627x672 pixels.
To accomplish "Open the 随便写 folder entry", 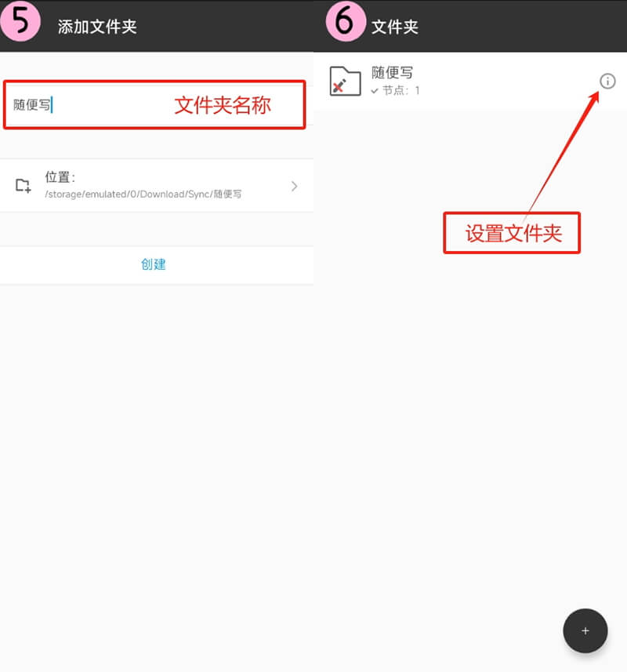I will click(470, 81).
